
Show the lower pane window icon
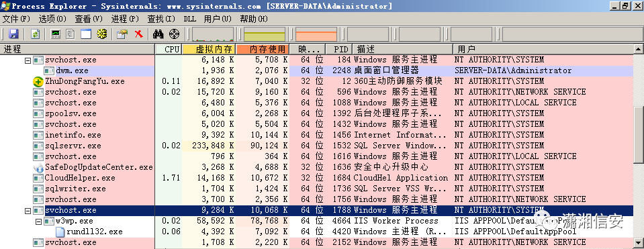pyautogui.click(x=86, y=34)
